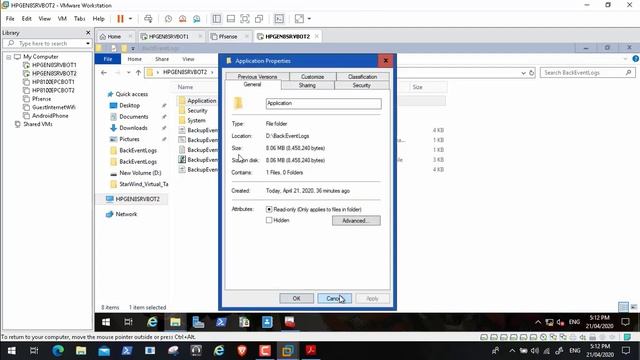Screen dimensions: 640x360
Task: Select GuestInternetWifi in the library
Action: click(53, 107)
